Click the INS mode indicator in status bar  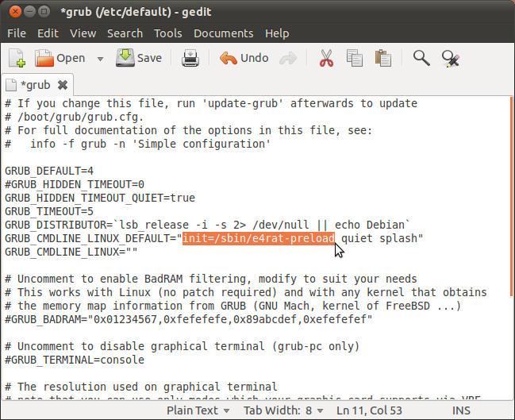click(461, 410)
